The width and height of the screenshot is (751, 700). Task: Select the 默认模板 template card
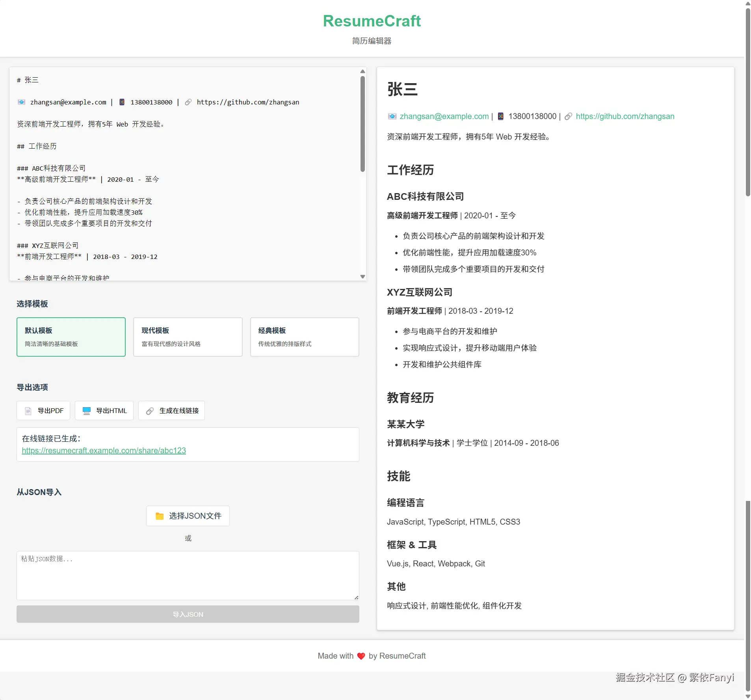pyautogui.click(x=71, y=337)
